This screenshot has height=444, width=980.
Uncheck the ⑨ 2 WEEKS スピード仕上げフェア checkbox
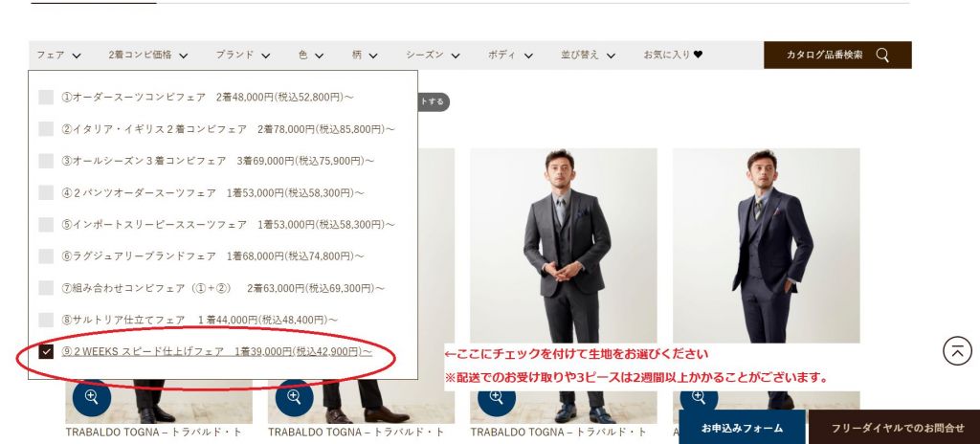pos(46,351)
